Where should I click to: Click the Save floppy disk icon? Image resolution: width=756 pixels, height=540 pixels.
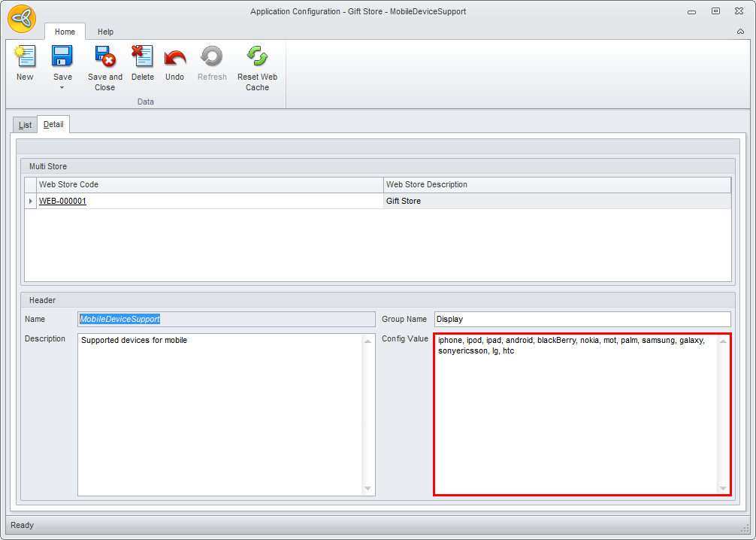(62, 57)
